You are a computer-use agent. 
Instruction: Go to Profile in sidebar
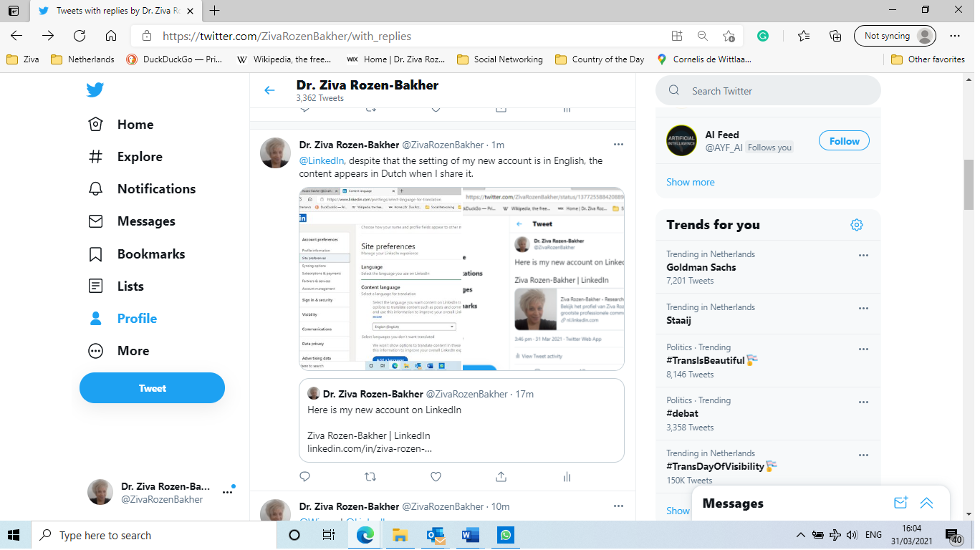[123, 319]
